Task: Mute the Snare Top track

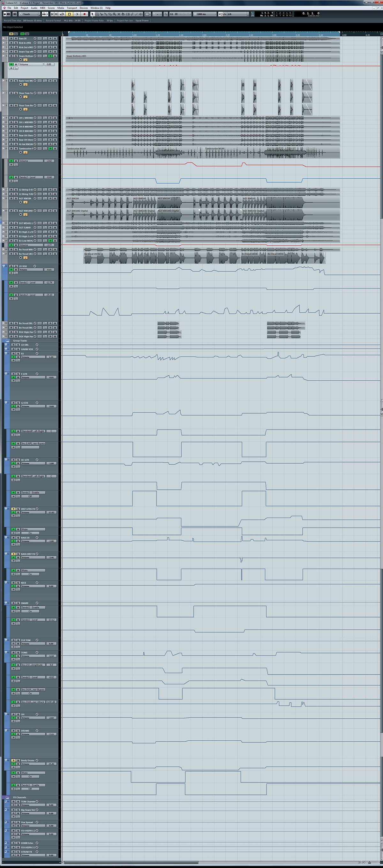Action: point(11,52)
